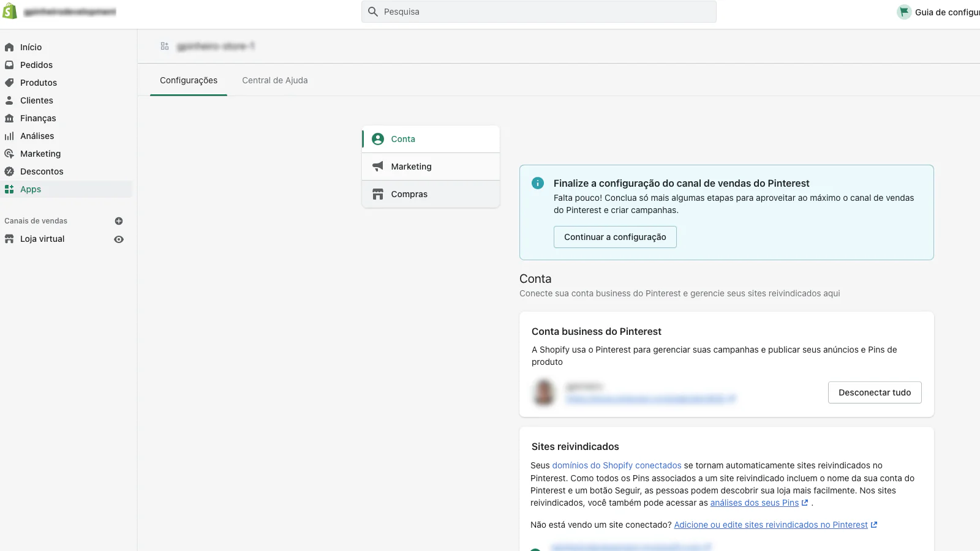Click the external link icon after Pinterest link

coord(874,525)
